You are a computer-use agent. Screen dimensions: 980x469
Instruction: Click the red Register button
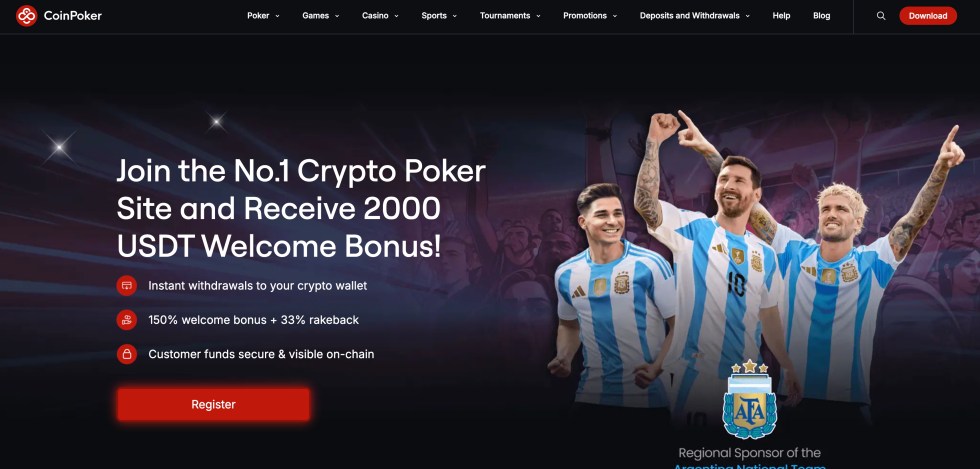[x=213, y=405]
